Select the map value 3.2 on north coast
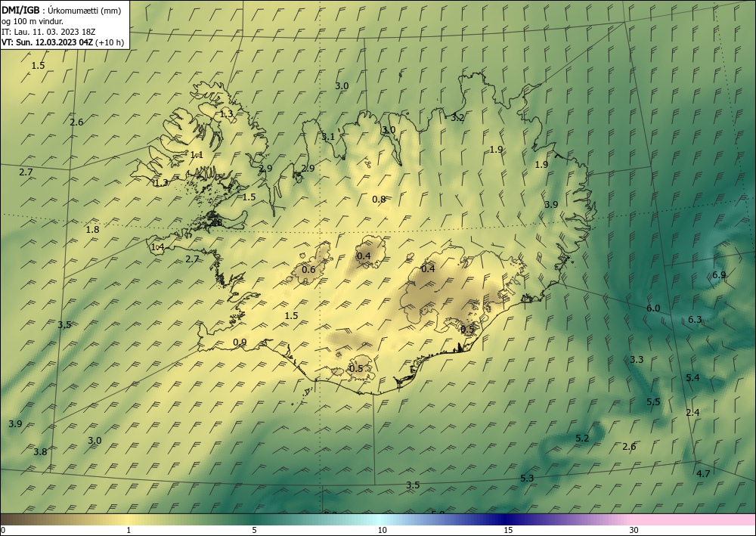Screen dimensions: 756x536 (457, 117)
